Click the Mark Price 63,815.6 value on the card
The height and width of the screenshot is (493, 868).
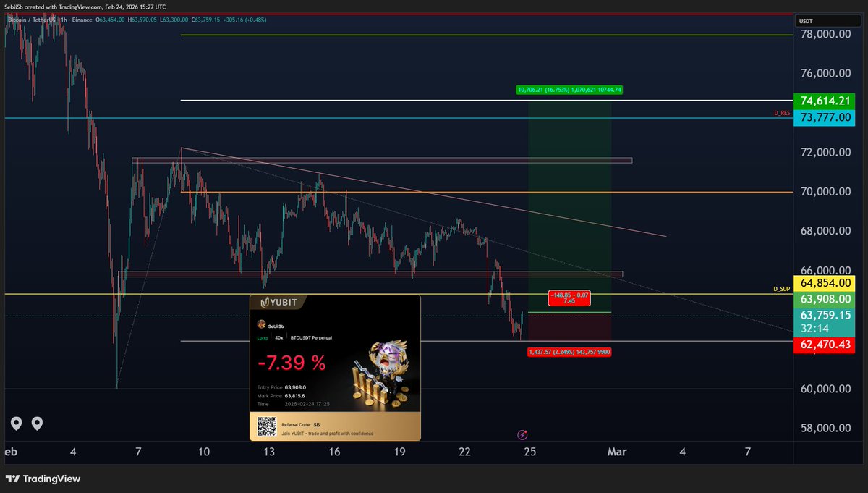tap(295, 396)
